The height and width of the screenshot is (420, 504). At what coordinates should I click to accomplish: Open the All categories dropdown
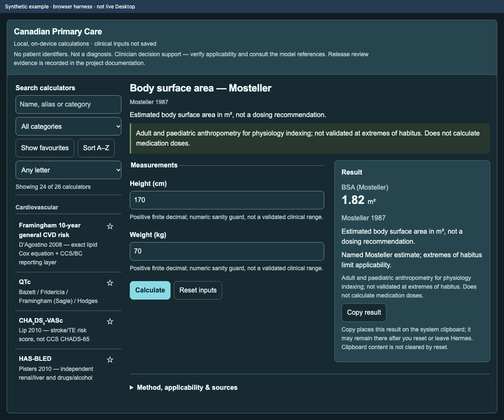tap(68, 126)
